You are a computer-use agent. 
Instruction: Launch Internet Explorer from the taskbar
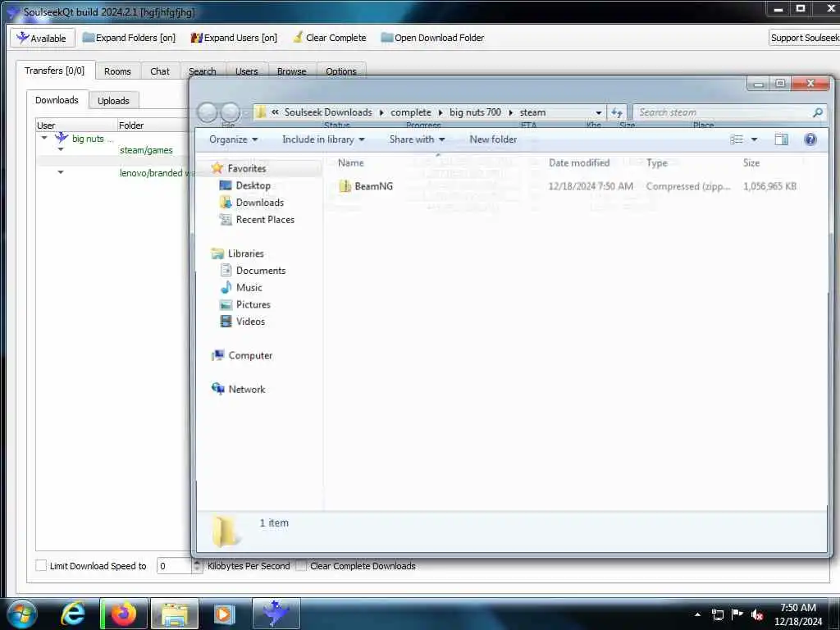pos(73,614)
